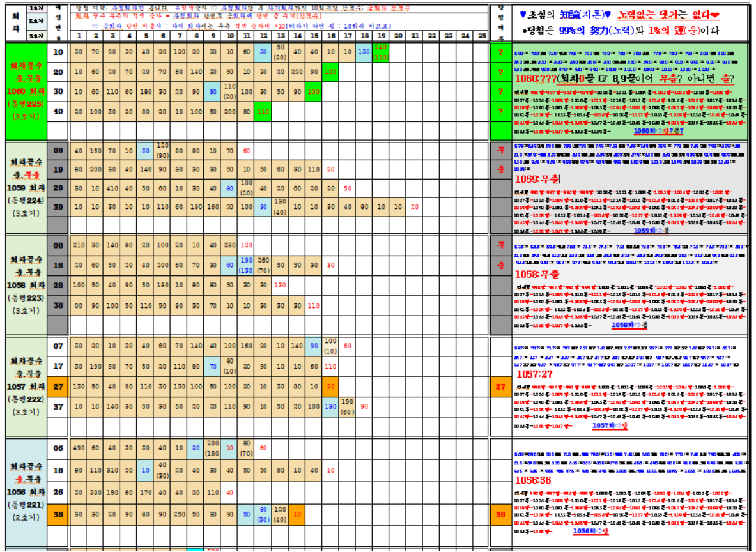Click the 510 cell in row 16
The image size is (756, 552).
(x=112, y=470)
